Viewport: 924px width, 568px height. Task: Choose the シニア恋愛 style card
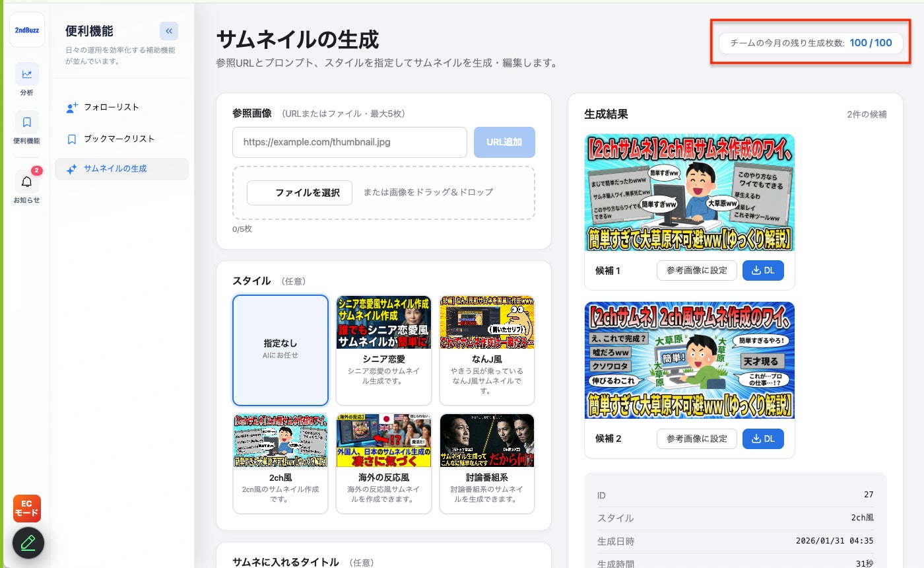[383, 350]
